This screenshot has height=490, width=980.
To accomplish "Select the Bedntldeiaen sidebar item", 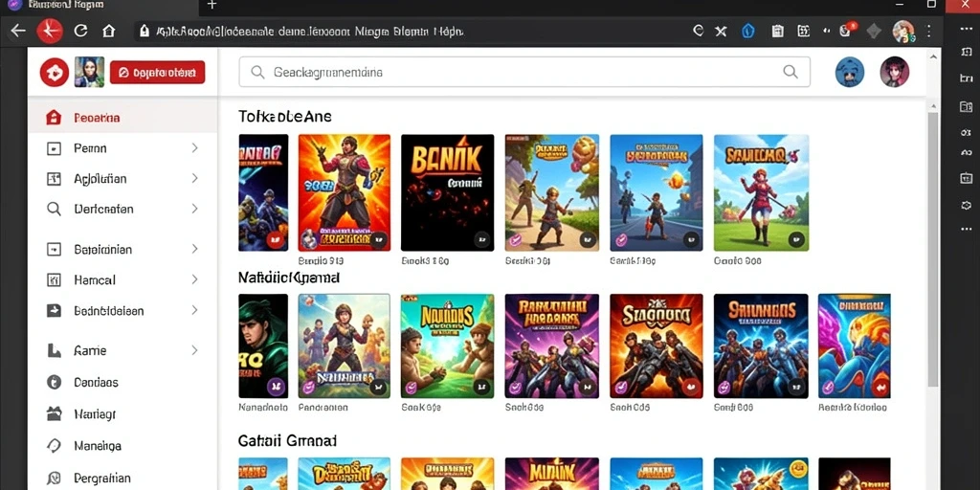I will click(x=122, y=311).
